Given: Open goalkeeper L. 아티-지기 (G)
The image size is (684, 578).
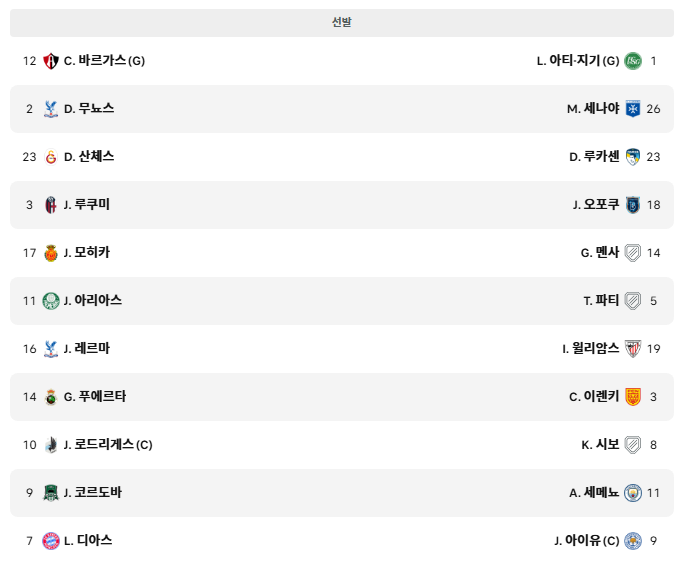Looking at the screenshot, I should 578,61.
